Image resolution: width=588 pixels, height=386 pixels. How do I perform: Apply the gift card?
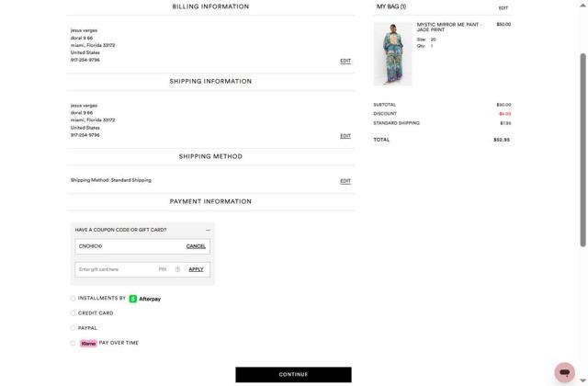coord(196,269)
